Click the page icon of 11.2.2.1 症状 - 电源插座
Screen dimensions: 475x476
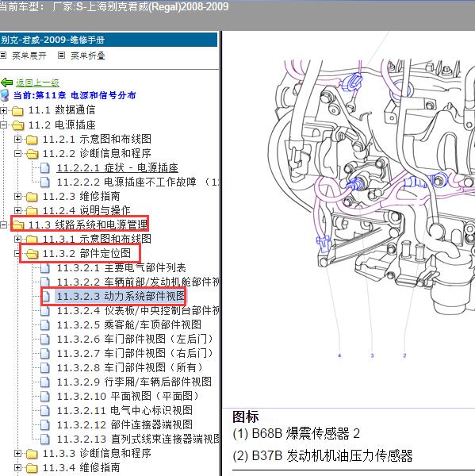tap(45, 168)
